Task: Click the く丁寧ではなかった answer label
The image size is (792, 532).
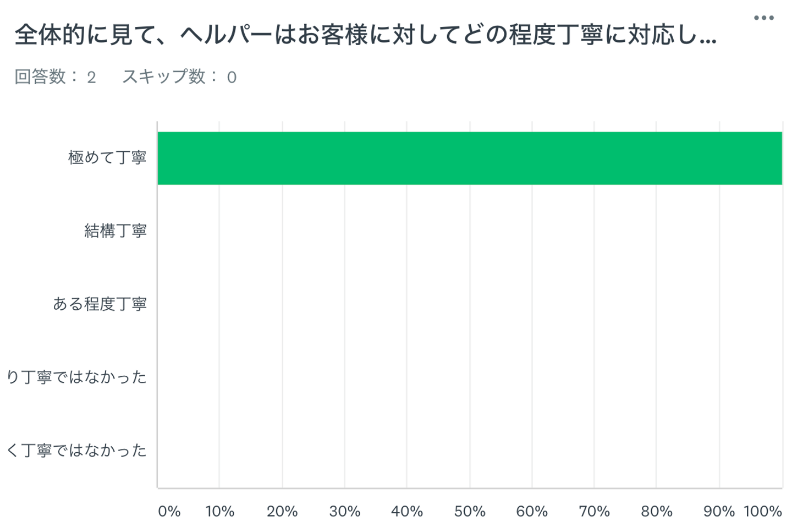Action: (77, 450)
